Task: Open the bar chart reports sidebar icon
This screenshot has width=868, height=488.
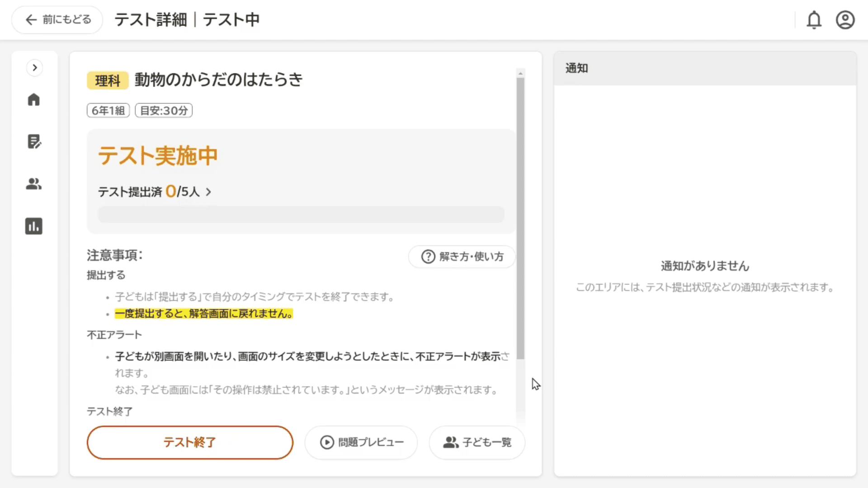Action: [34, 226]
